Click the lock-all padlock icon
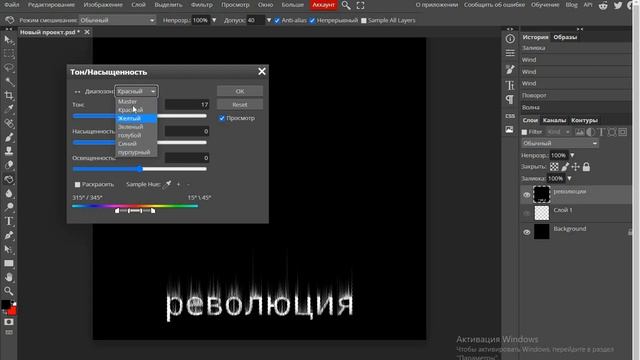Image resolution: width=640 pixels, height=360 pixels. [x=586, y=167]
